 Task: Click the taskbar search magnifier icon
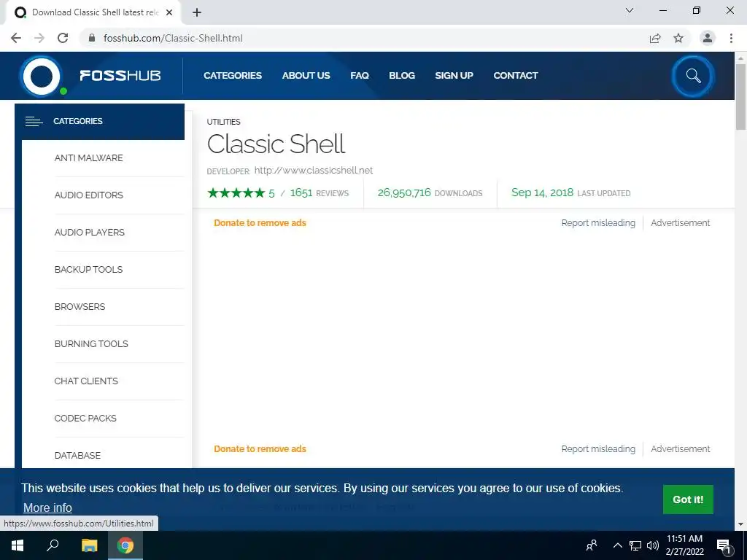(x=53, y=545)
